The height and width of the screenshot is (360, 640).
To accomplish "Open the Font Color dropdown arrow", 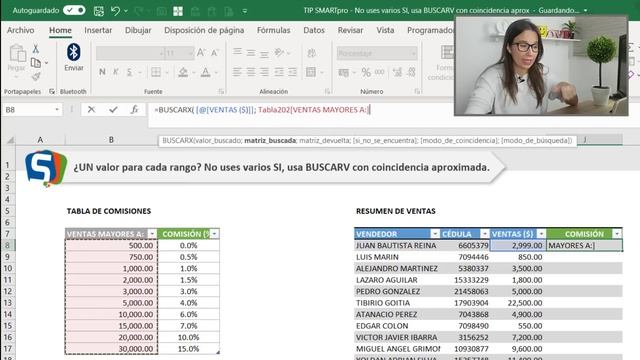I will (216, 73).
